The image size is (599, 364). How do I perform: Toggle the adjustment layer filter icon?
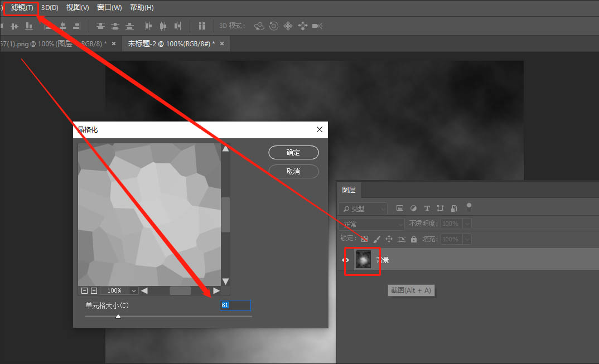413,208
